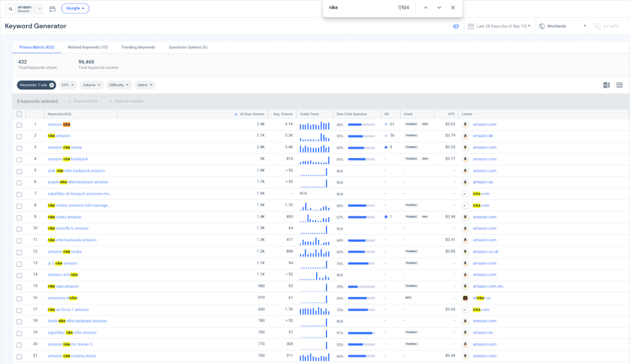Check the box for 'amazon nike shoes' row
Image resolution: width=630 pixels, height=364 pixels.
tap(19, 148)
